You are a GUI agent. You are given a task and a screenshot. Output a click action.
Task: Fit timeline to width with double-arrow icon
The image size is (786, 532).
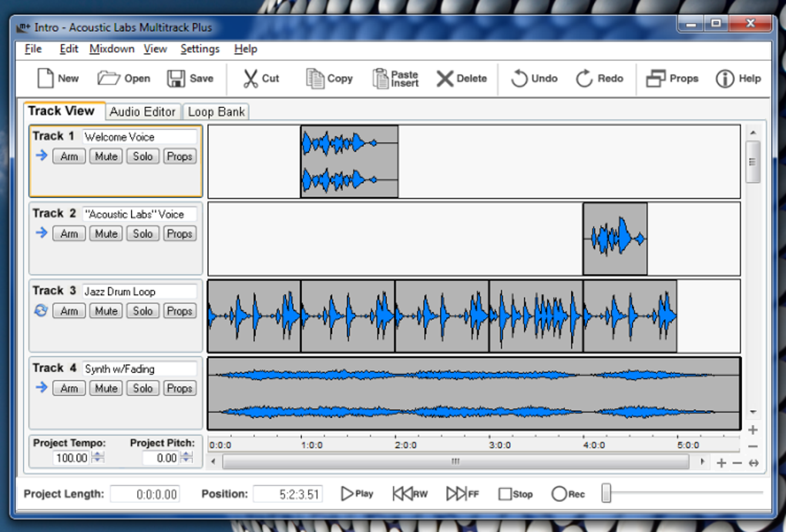[x=754, y=463]
